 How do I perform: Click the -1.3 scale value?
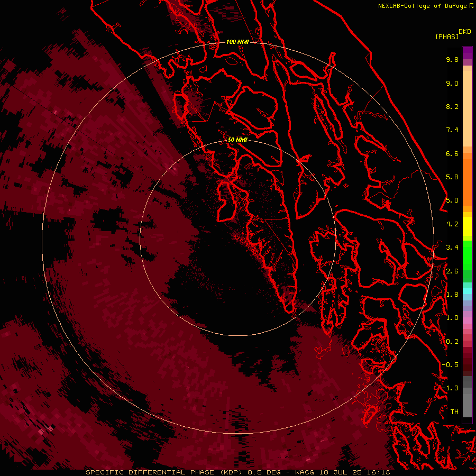pos(450,388)
